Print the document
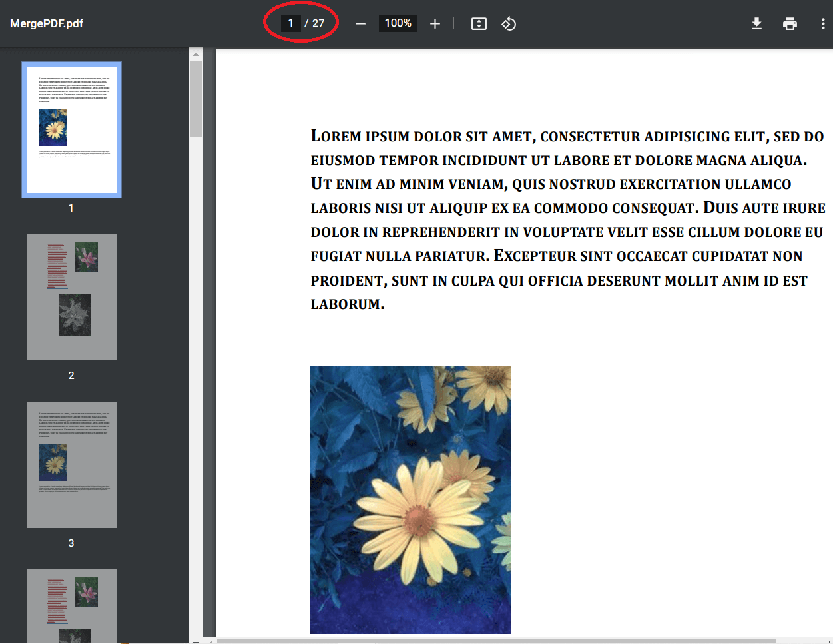 (x=790, y=23)
